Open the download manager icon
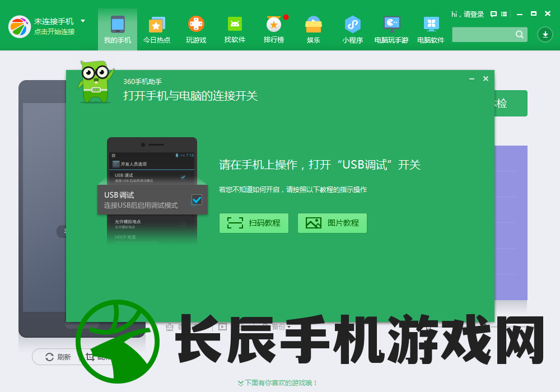 click(545, 35)
